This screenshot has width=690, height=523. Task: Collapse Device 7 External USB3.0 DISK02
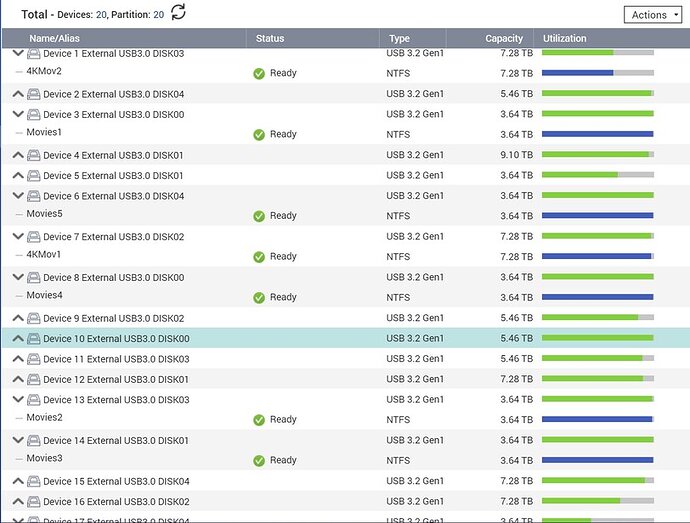click(x=18, y=236)
